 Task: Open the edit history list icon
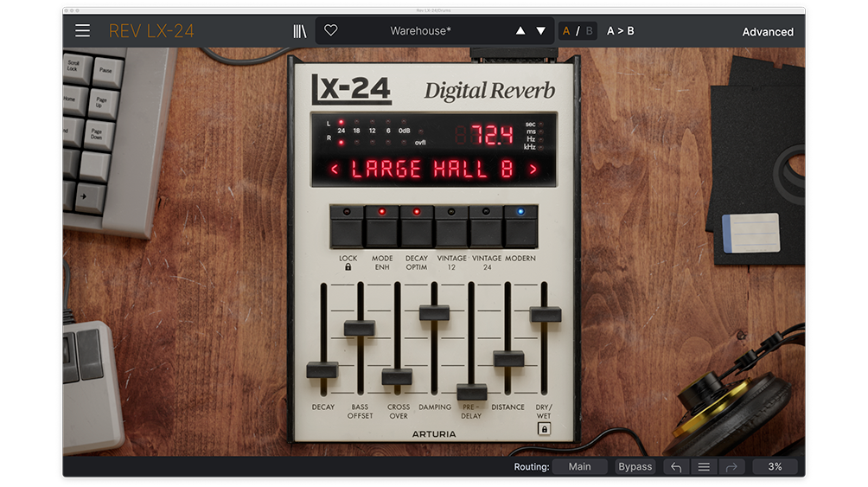point(704,467)
